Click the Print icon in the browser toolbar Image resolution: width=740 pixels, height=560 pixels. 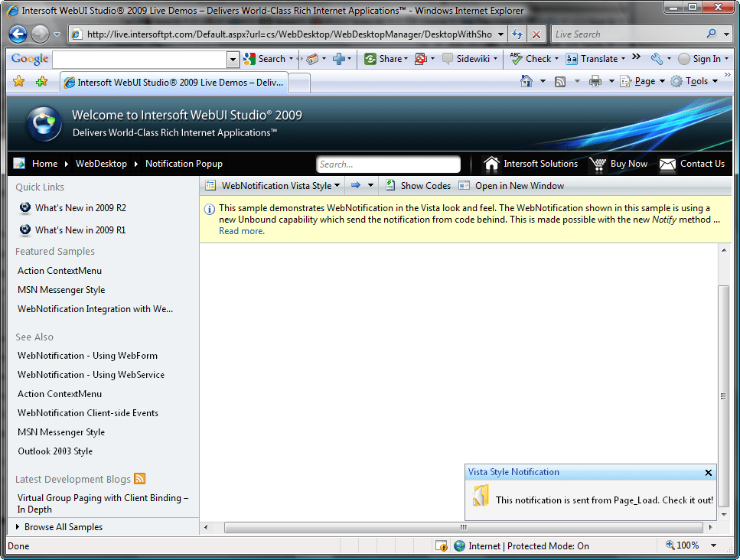click(x=595, y=80)
